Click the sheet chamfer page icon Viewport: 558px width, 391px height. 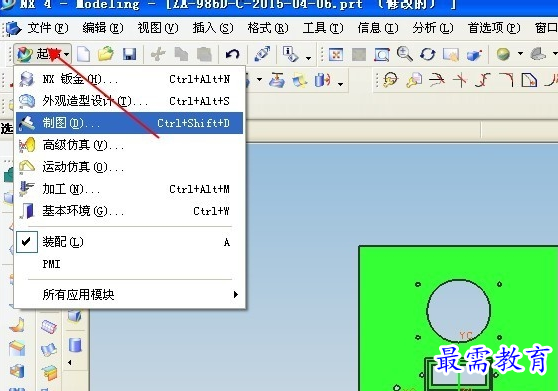point(529,80)
